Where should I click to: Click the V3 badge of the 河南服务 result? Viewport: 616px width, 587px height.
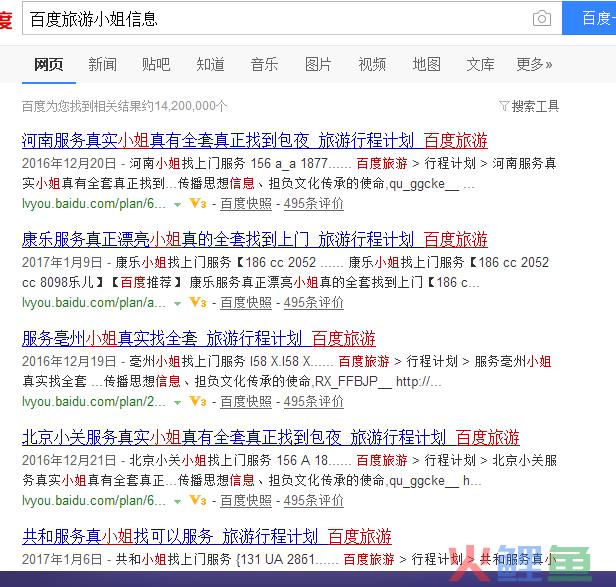coord(198,204)
